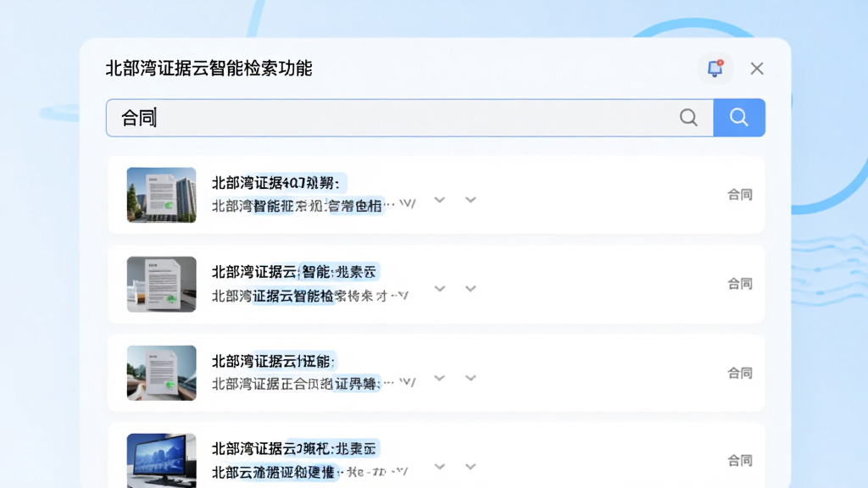This screenshot has height=488, width=868.
Task: Click the blue search button
Action: [x=739, y=117]
